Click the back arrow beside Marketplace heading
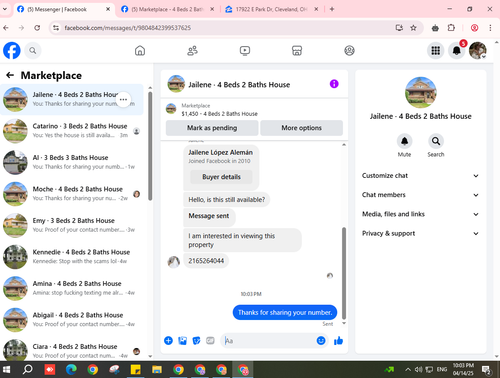This screenshot has width=500, height=378. pos(10,75)
